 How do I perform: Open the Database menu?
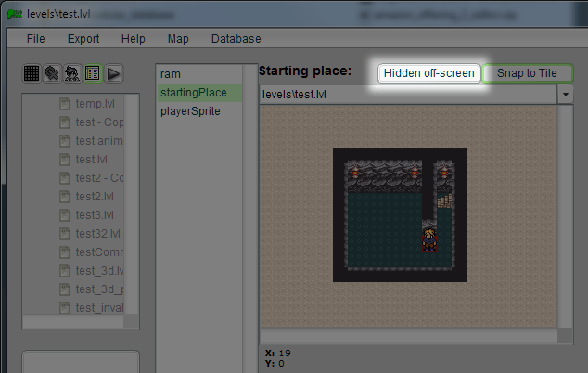click(236, 39)
